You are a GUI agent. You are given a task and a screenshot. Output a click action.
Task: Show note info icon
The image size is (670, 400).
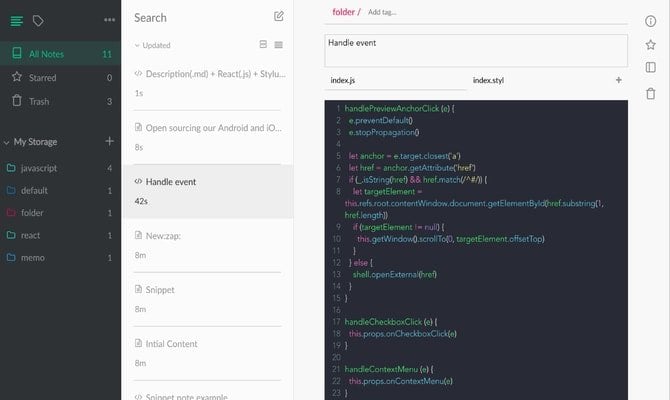650,21
